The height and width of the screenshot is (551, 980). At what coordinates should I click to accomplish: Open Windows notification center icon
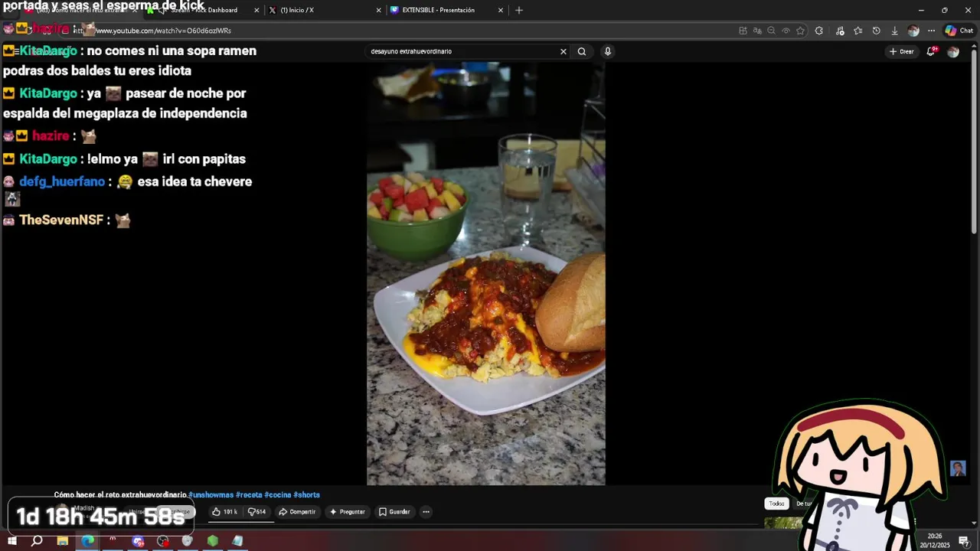(x=964, y=541)
